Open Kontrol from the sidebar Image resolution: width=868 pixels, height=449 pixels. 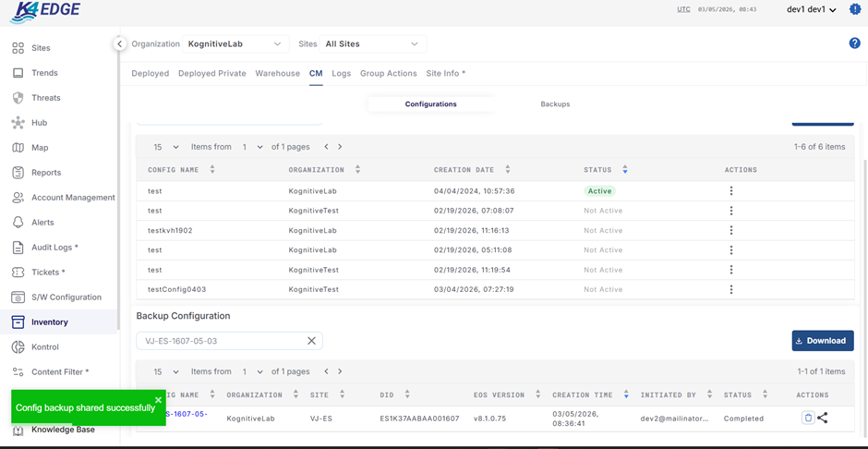44,347
